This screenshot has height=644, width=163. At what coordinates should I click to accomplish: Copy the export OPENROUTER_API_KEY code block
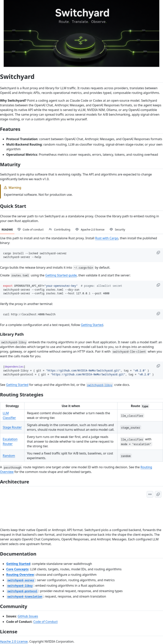click(x=158, y=285)
